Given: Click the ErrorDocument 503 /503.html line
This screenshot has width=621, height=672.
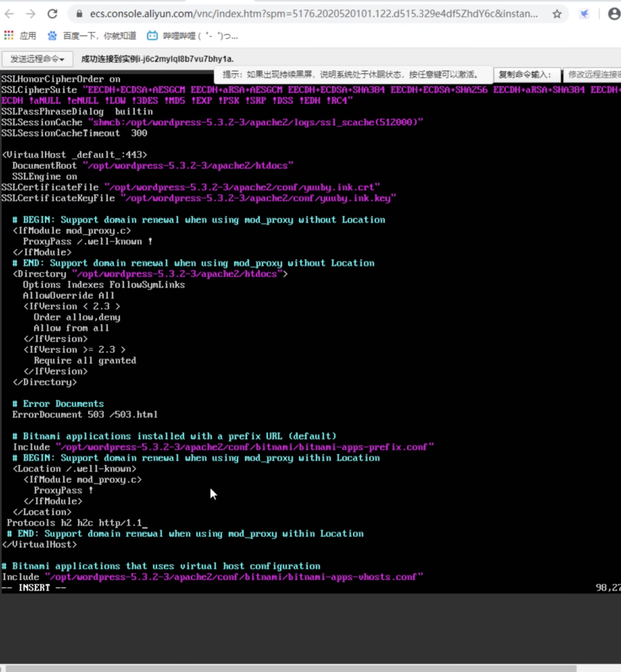Looking at the screenshot, I should pyautogui.click(x=85, y=415).
